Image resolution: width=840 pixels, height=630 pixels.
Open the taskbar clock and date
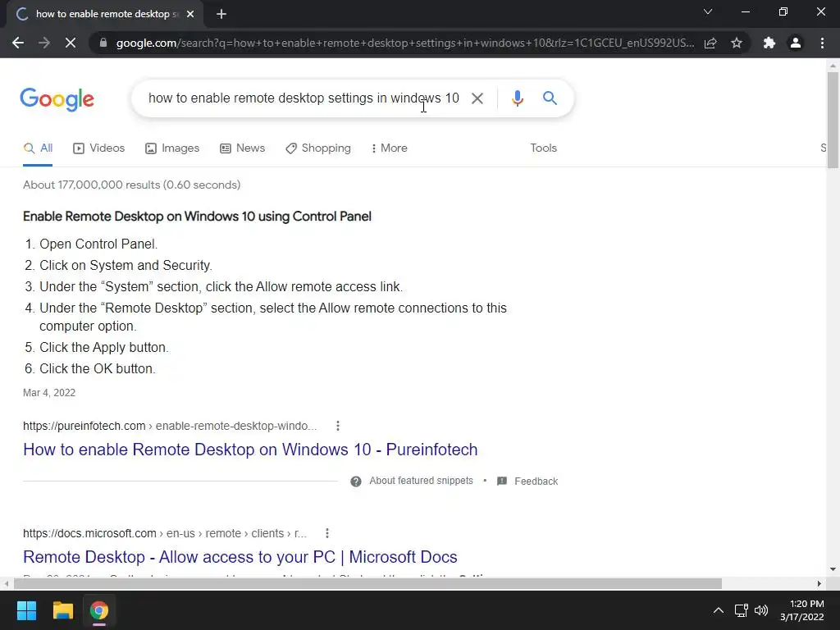click(x=802, y=610)
